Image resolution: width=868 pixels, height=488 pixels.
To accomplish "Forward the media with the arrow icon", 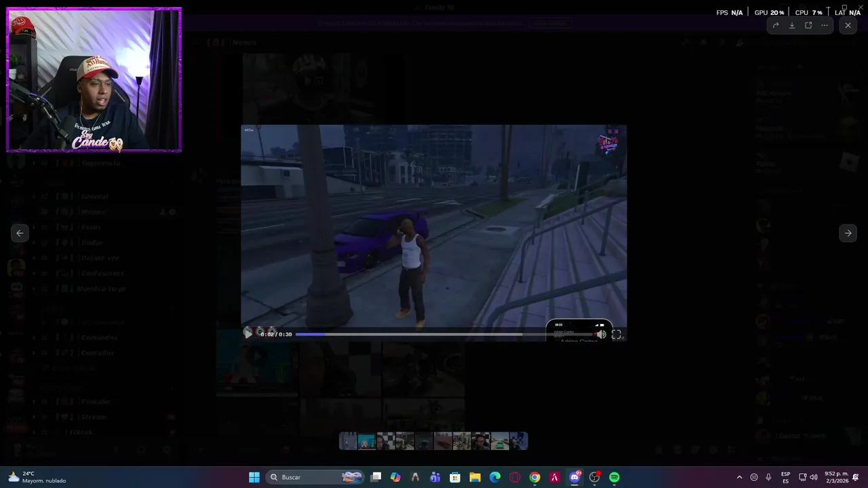I will pyautogui.click(x=776, y=25).
